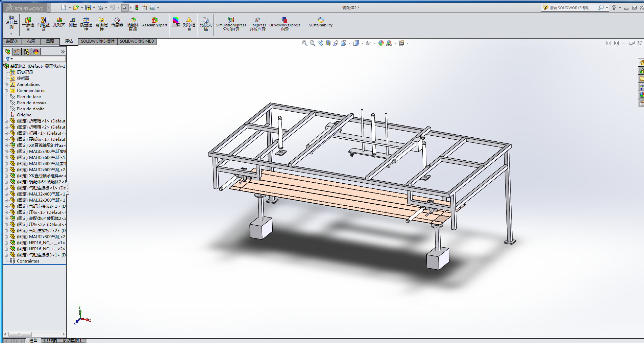Select the 测量 measure tool
This screenshot has width=644, height=343.
click(73, 22)
